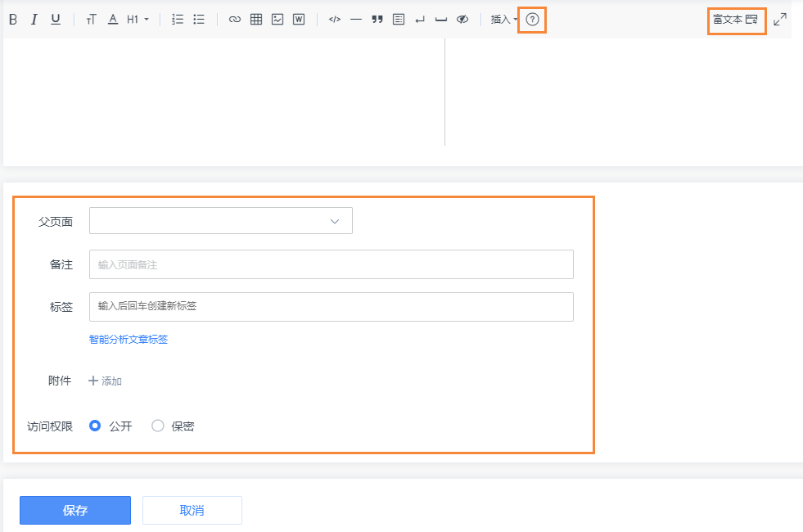This screenshot has height=532, width=803.
Task: Add an attachment with 添加
Action: (x=105, y=381)
